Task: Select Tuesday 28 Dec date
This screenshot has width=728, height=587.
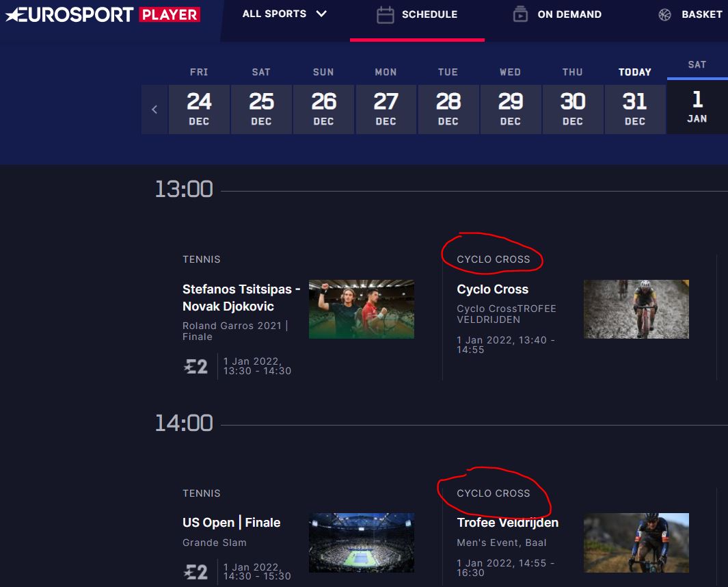Action: (448, 109)
